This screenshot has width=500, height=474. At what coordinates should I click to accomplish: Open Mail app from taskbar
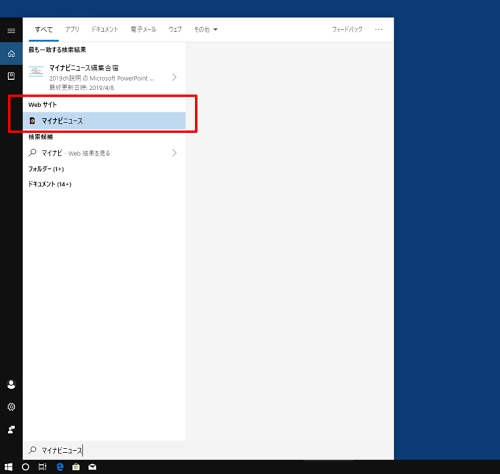tap(92, 467)
